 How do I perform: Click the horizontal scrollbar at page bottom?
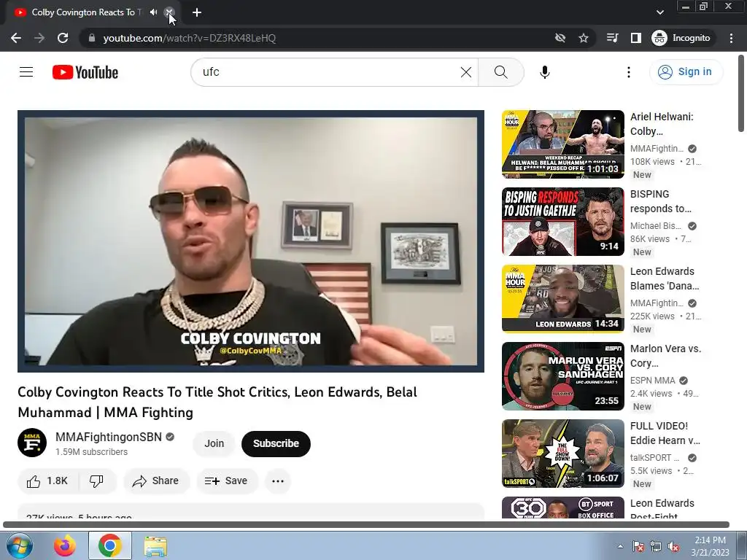coord(366,525)
